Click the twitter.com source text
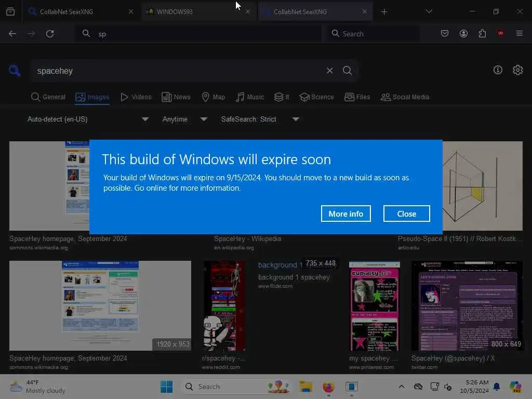 tap(424, 367)
